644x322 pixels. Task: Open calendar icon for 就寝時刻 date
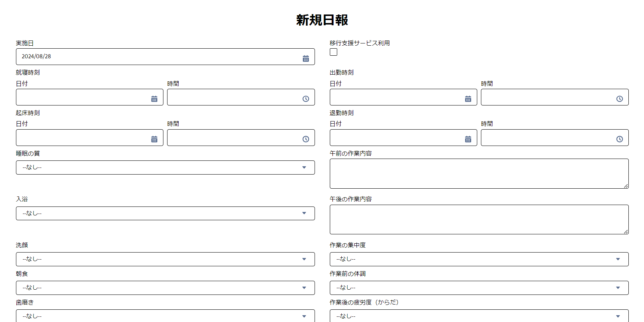[154, 99]
